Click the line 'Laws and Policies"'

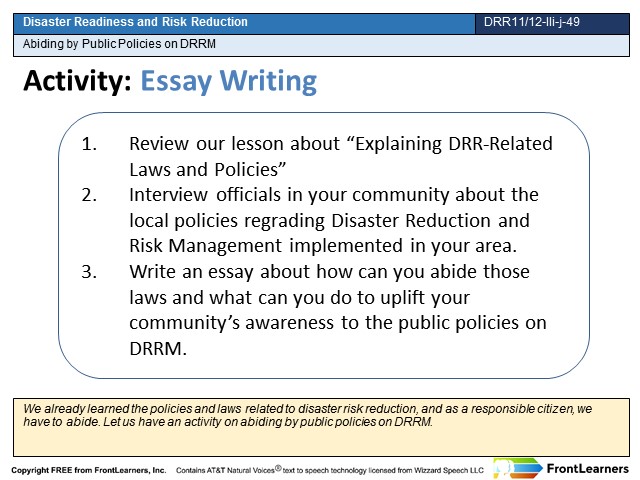(x=208, y=169)
